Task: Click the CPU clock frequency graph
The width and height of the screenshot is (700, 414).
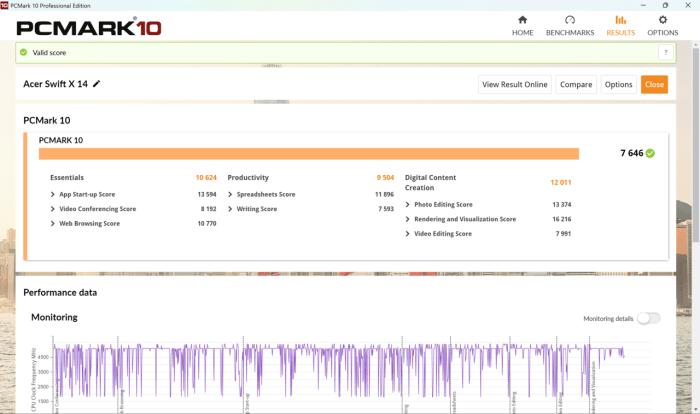Action: click(x=339, y=374)
